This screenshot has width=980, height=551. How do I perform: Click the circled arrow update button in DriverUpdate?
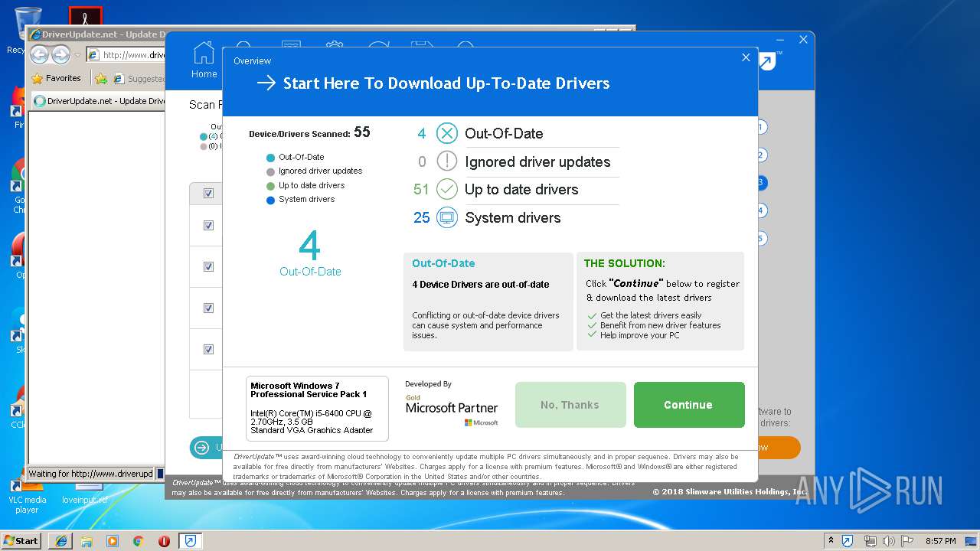(202, 448)
